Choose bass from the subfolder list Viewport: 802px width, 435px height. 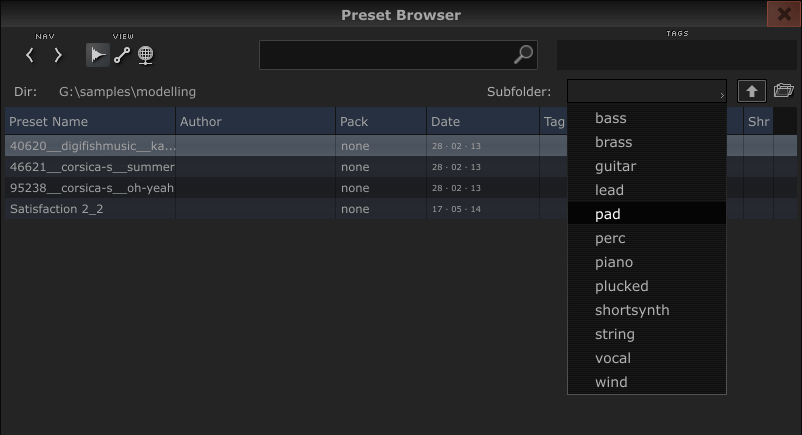647,118
